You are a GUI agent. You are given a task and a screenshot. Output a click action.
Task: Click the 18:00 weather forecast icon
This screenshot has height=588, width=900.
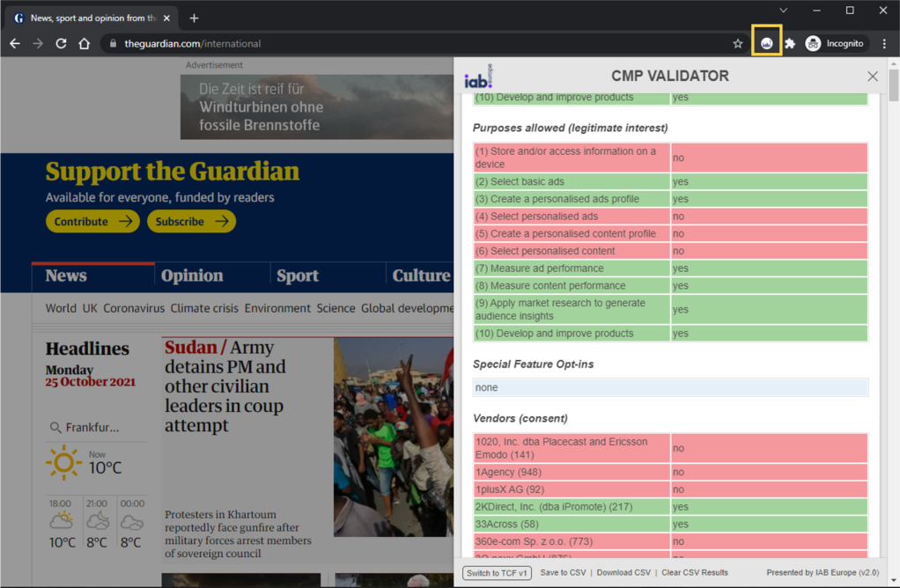[61, 521]
